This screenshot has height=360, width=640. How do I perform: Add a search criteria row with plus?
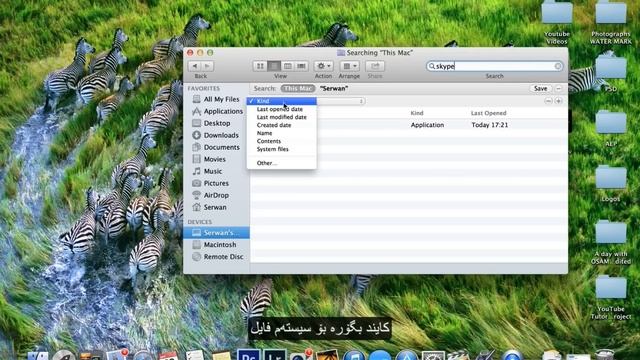558,101
